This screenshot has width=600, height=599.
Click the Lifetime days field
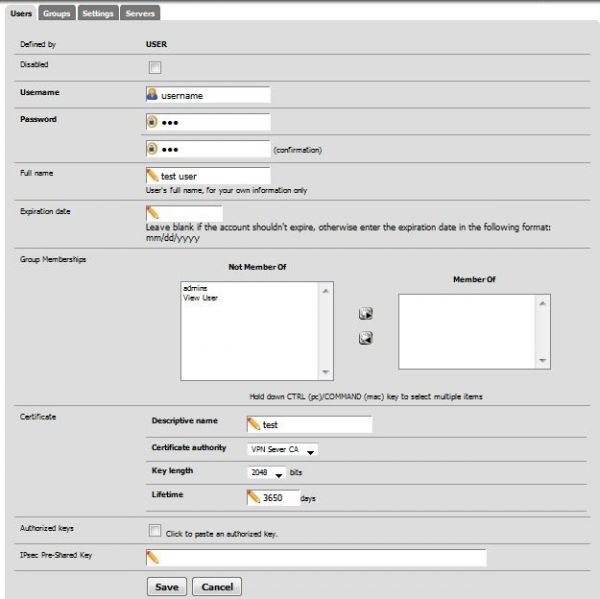[x=273, y=498]
